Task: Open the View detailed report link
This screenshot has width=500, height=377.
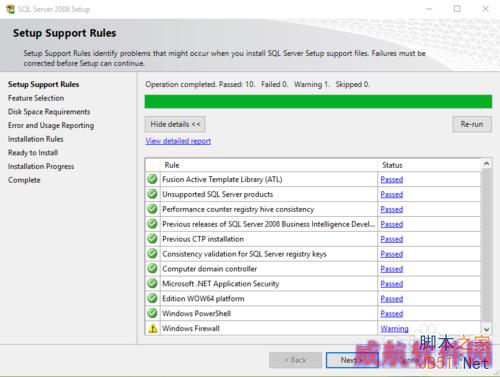Action: click(178, 141)
